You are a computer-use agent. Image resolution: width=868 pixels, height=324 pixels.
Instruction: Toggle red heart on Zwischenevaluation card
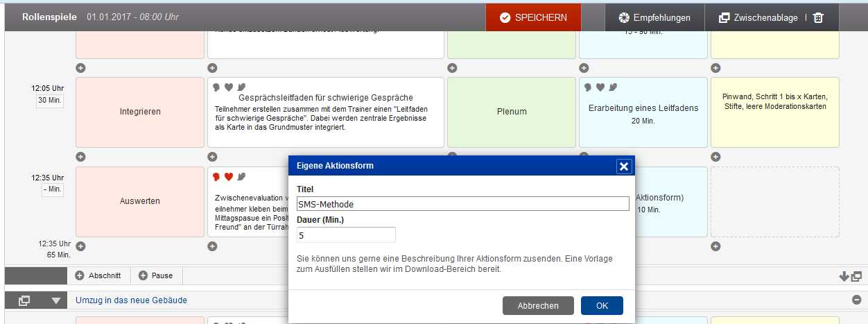[x=228, y=177]
